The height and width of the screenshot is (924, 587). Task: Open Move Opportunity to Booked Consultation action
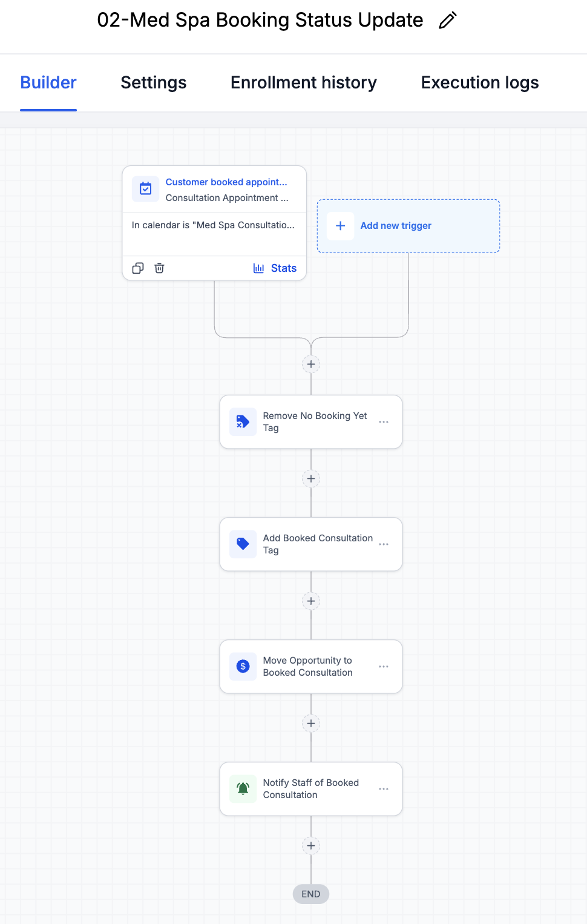point(311,667)
